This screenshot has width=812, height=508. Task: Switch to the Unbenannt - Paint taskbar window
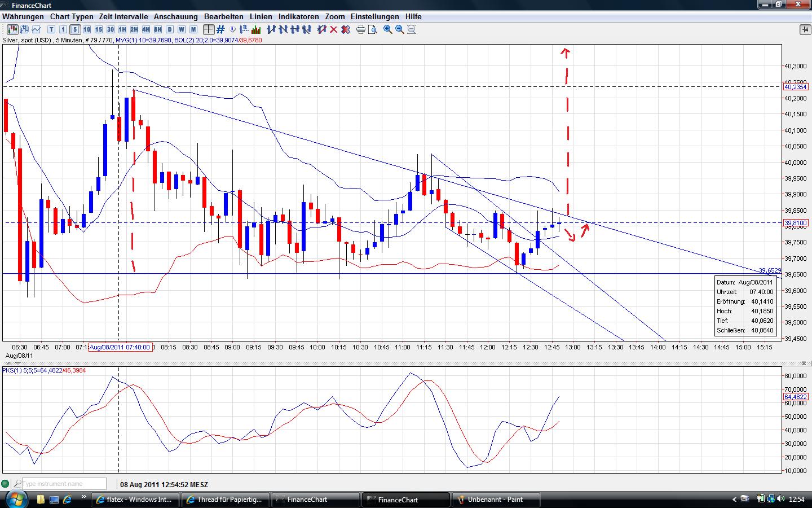(497, 500)
